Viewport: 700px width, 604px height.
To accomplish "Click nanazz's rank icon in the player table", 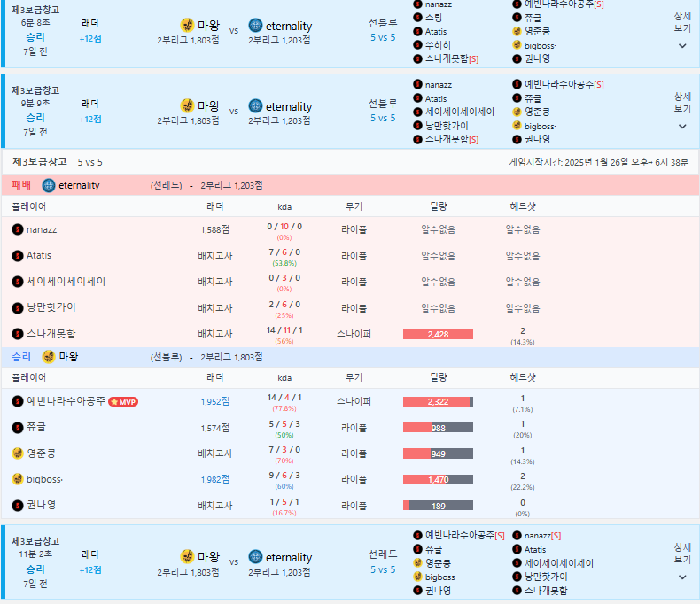I will click(x=18, y=228).
